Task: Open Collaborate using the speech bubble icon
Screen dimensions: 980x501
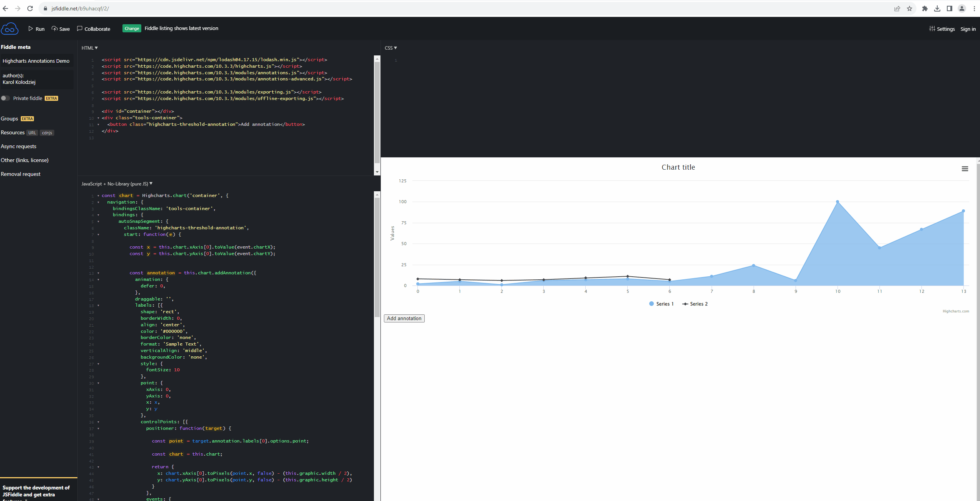Action: [x=79, y=28]
